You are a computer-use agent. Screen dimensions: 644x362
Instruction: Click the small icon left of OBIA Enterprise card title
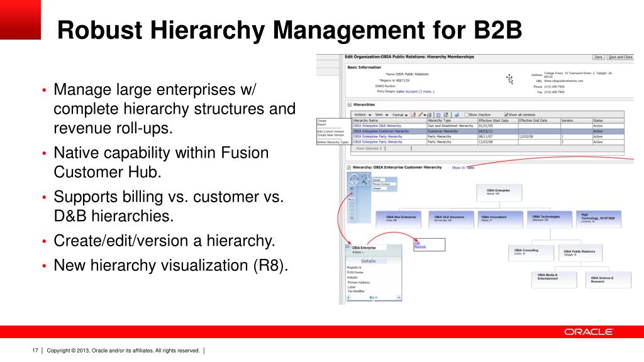(347, 246)
